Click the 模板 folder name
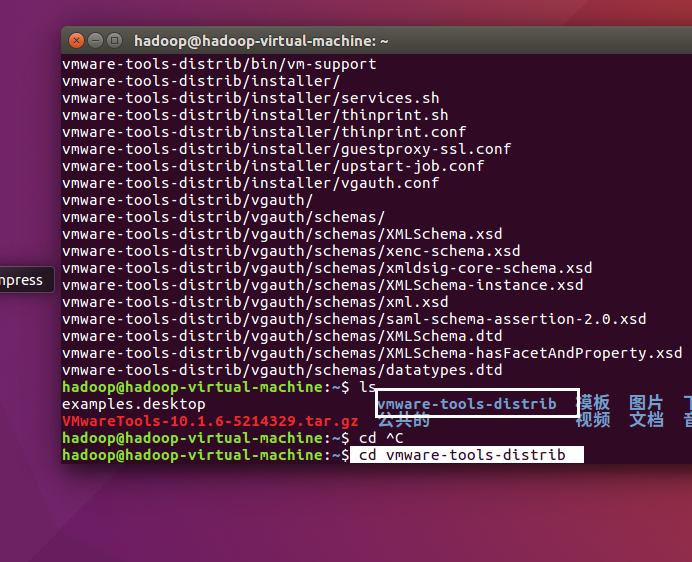This screenshot has width=692, height=562. 593,403
